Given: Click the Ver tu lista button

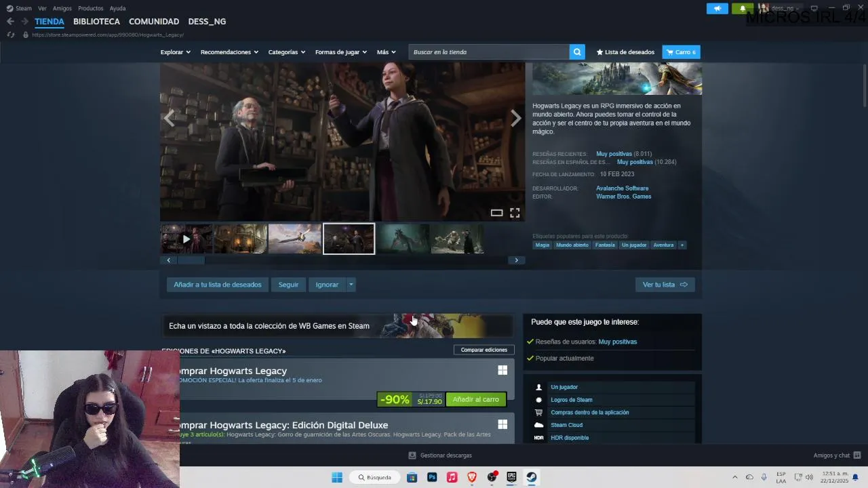Looking at the screenshot, I should pos(665,285).
